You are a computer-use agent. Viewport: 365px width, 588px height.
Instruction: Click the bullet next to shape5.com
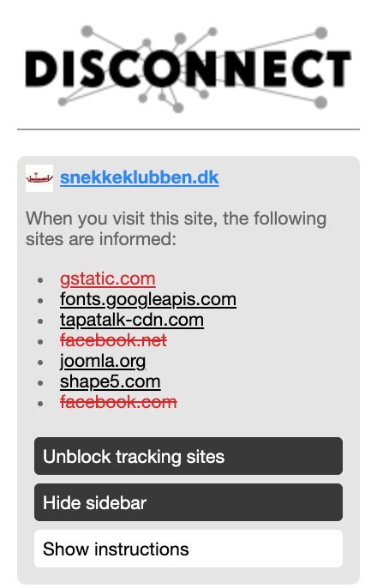(40, 383)
